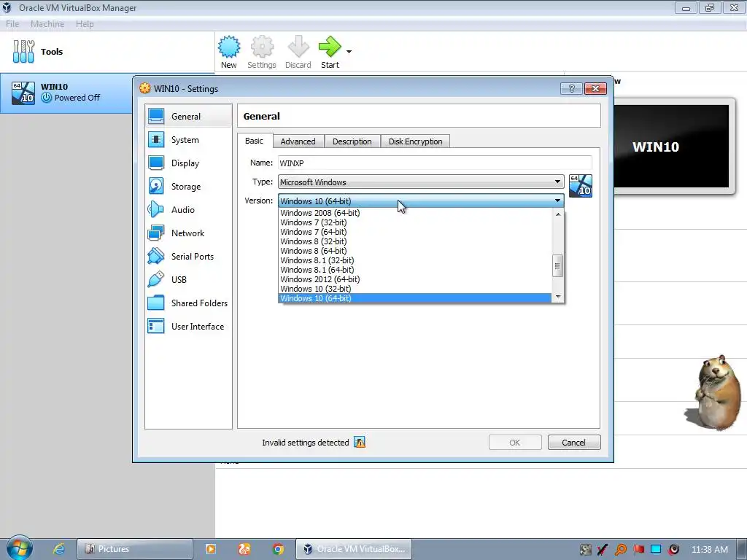The width and height of the screenshot is (747, 560).
Task: Click the green Start arrow icon
Action: (330, 47)
